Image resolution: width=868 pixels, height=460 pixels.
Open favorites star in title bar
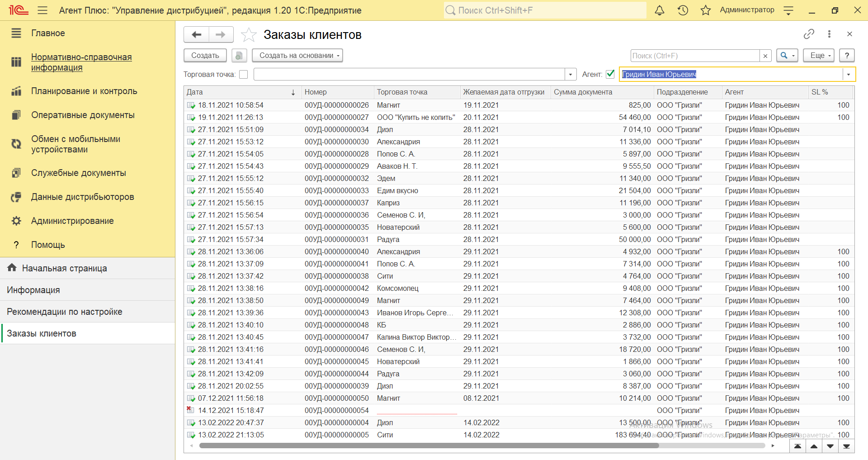click(x=705, y=10)
